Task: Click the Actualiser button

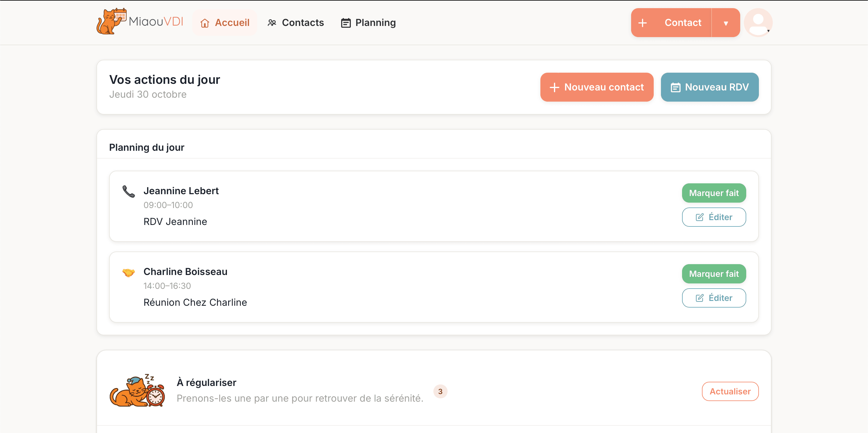Action: 730,391
